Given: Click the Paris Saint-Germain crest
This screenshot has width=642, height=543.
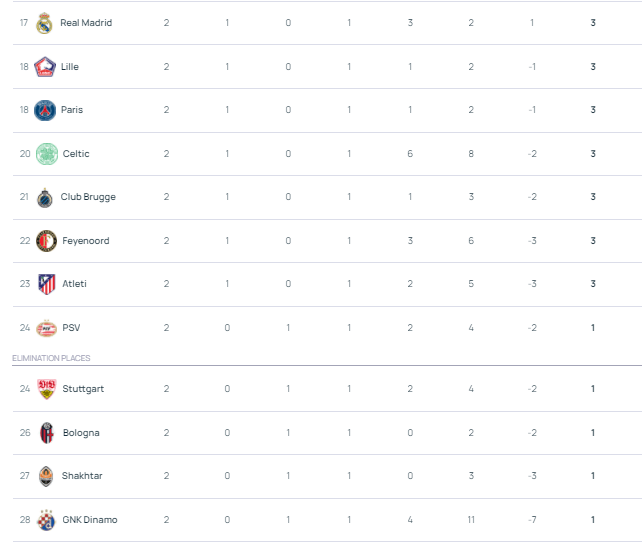Looking at the screenshot, I should [x=44, y=110].
